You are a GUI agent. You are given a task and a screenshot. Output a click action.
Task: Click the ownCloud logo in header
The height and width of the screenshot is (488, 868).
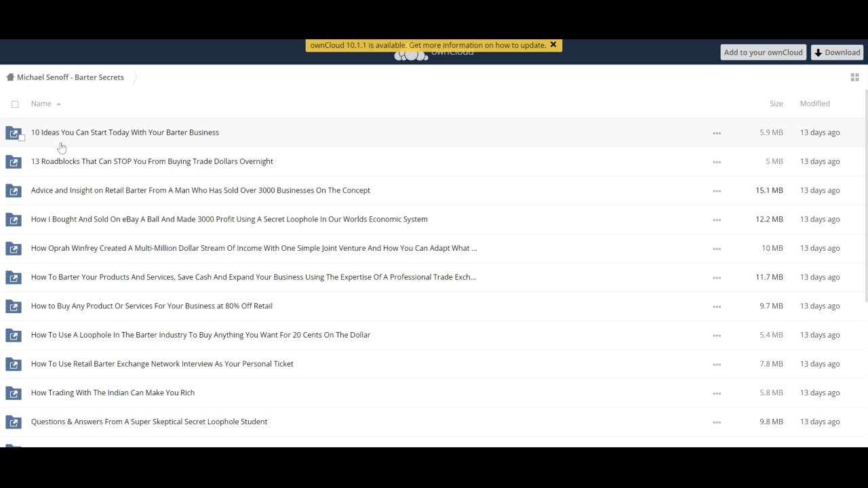tap(434, 53)
